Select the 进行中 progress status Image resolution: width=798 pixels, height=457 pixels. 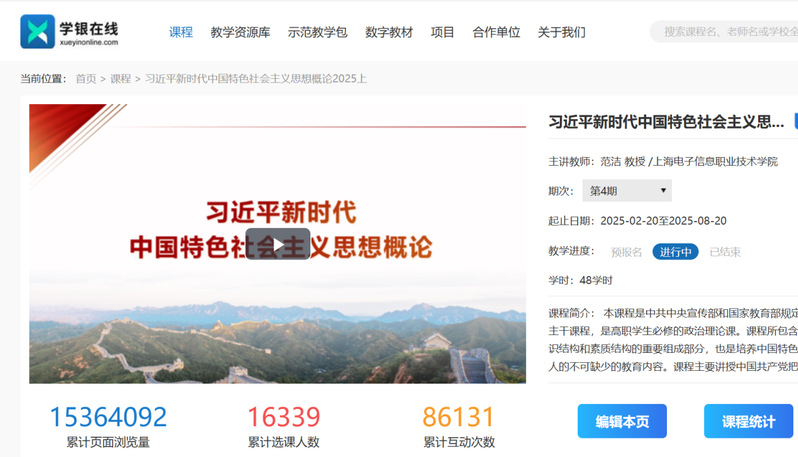pyautogui.click(x=675, y=252)
